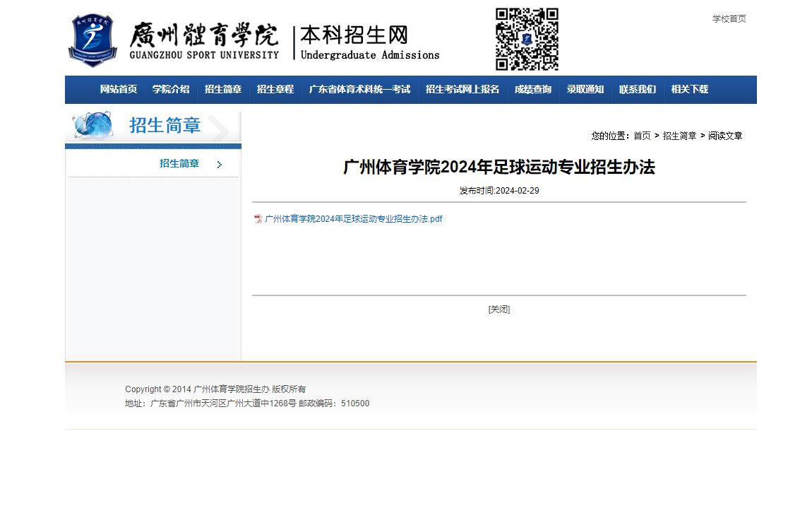Viewport: 812px width, 530px height.
Task: Open the 相关下载 navigation item
Action: (x=689, y=90)
